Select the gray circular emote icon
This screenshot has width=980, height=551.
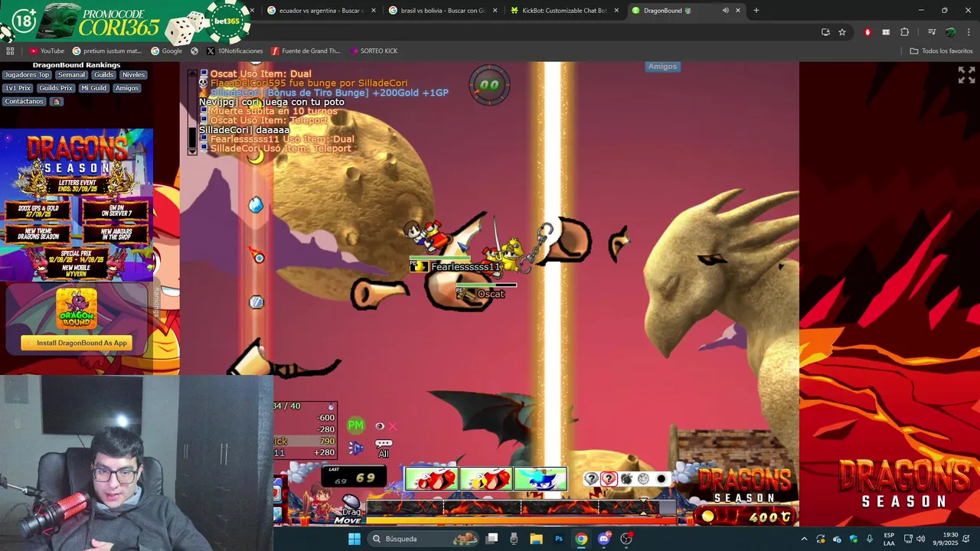click(x=644, y=479)
